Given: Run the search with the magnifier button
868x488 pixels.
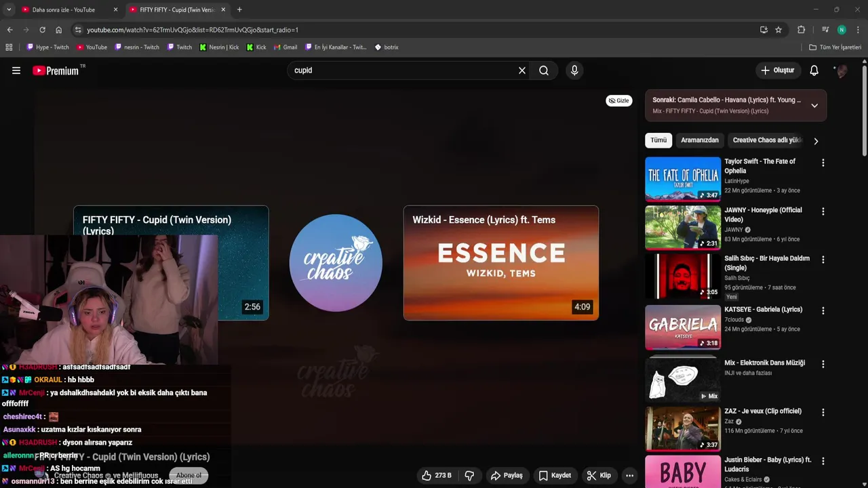Looking at the screenshot, I should (x=544, y=70).
